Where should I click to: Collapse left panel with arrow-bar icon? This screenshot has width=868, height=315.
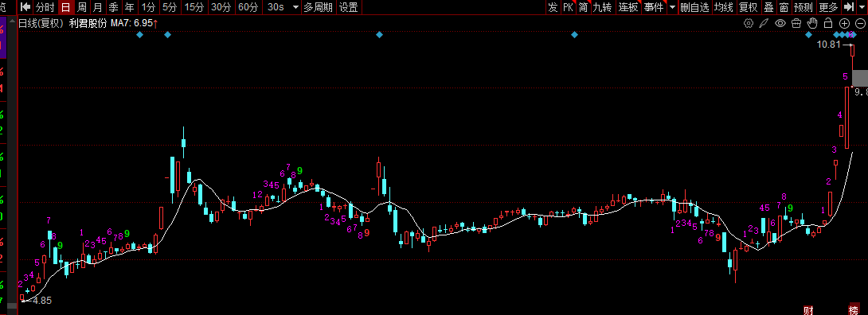point(25,7)
